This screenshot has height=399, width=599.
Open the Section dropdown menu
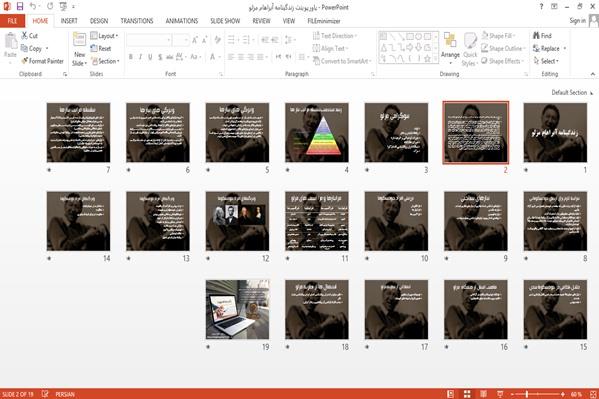[x=105, y=61]
